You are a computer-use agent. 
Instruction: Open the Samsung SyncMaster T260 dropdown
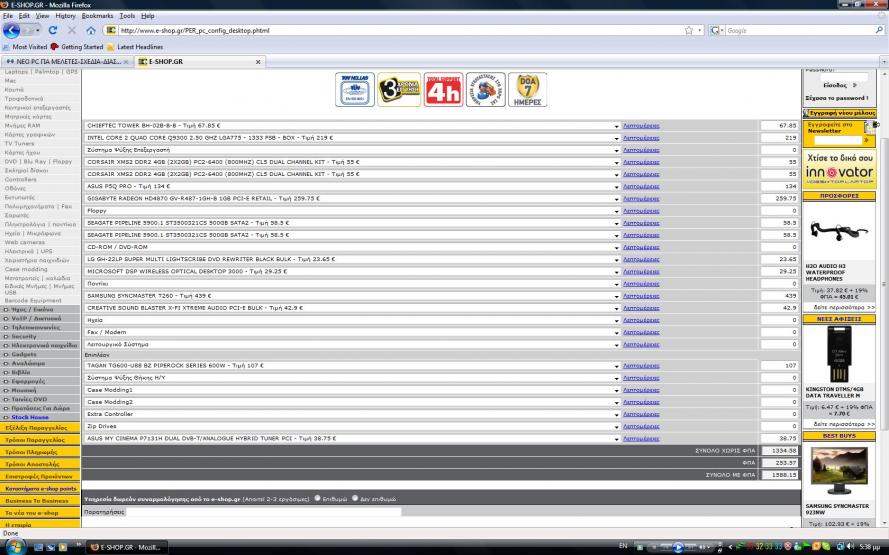click(352, 296)
